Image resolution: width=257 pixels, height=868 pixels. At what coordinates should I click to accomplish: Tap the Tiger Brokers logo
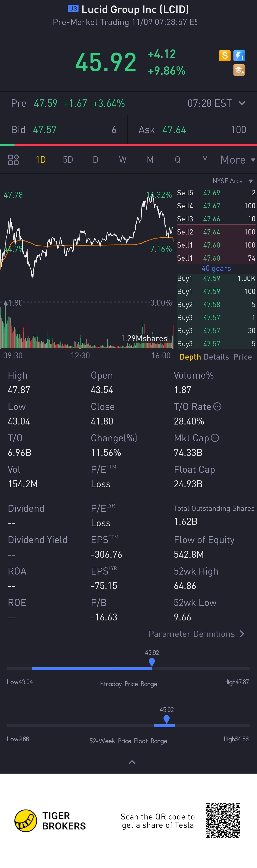coord(26,821)
